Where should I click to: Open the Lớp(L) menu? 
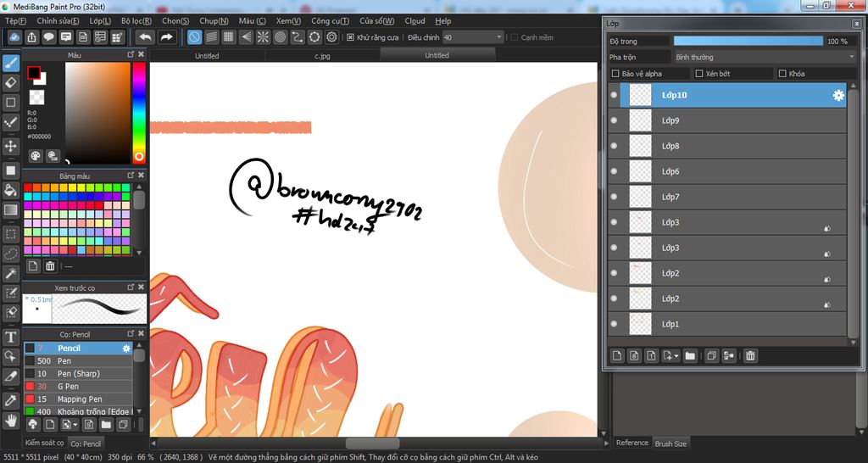[x=100, y=21]
